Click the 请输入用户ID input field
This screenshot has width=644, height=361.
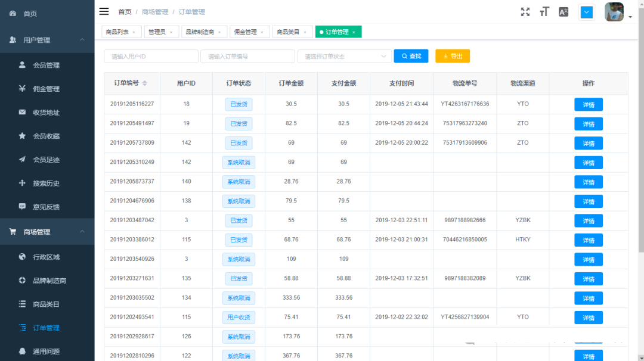tap(151, 56)
